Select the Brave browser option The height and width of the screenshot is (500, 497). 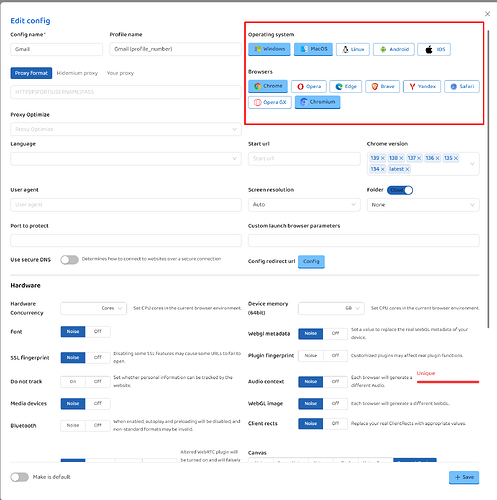point(382,86)
